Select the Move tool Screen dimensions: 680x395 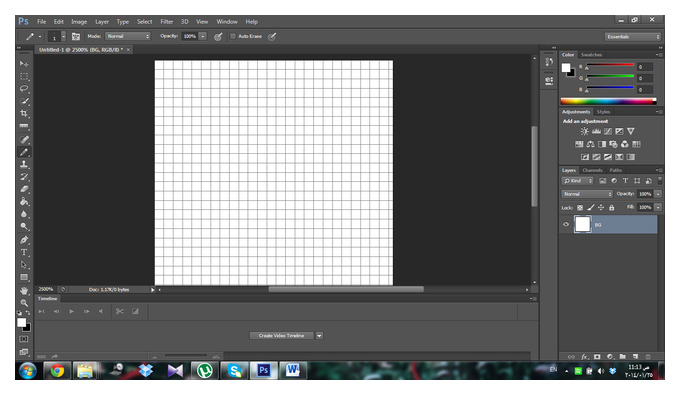point(24,64)
